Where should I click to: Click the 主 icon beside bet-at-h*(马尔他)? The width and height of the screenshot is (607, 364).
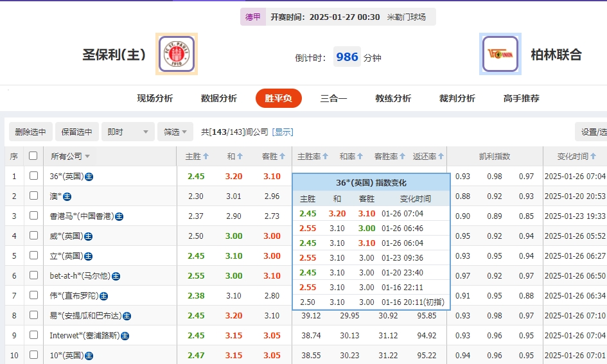pyautogui.click(x=116, y=276)
